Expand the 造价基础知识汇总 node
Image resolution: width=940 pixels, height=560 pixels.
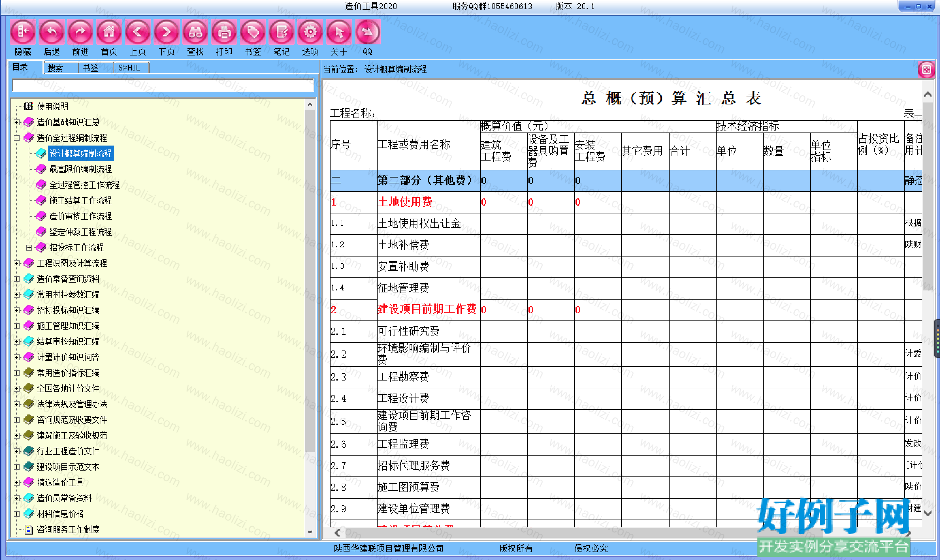[17, 122]
